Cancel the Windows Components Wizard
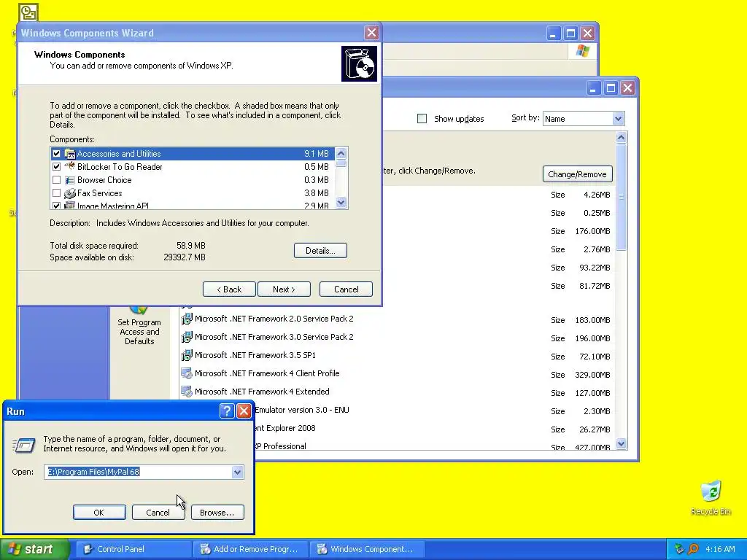Image resolution: width=747 pixels, height=560 pixels. [346, 289]
